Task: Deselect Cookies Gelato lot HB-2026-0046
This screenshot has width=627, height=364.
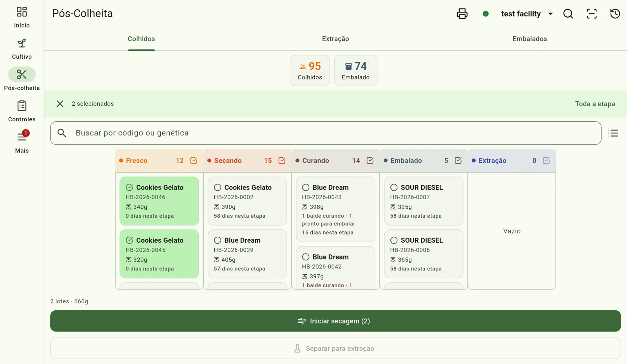Action: coord(159,201)
